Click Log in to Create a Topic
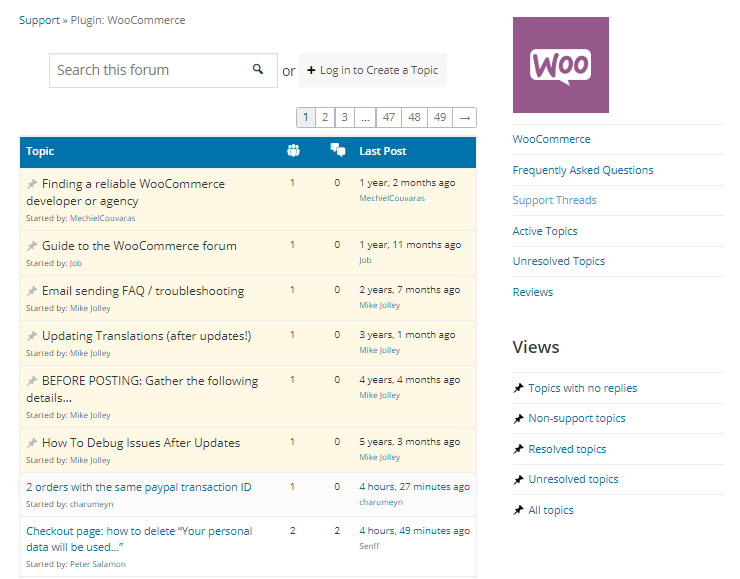This screenshot has width=740, height=579. [x=373, y=70]
